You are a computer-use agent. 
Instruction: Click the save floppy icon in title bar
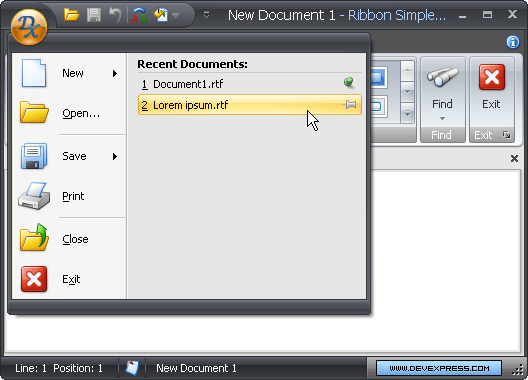tap(94, 15)
